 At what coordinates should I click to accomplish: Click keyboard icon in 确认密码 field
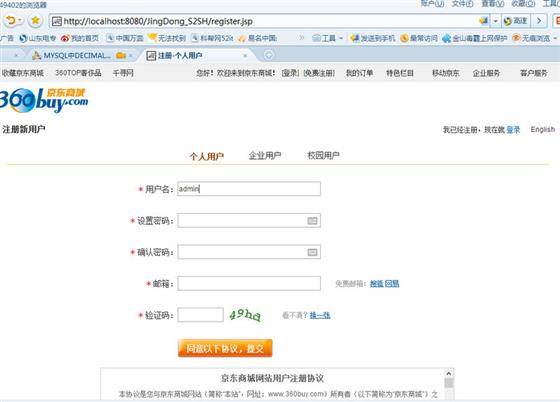(312, 252)
